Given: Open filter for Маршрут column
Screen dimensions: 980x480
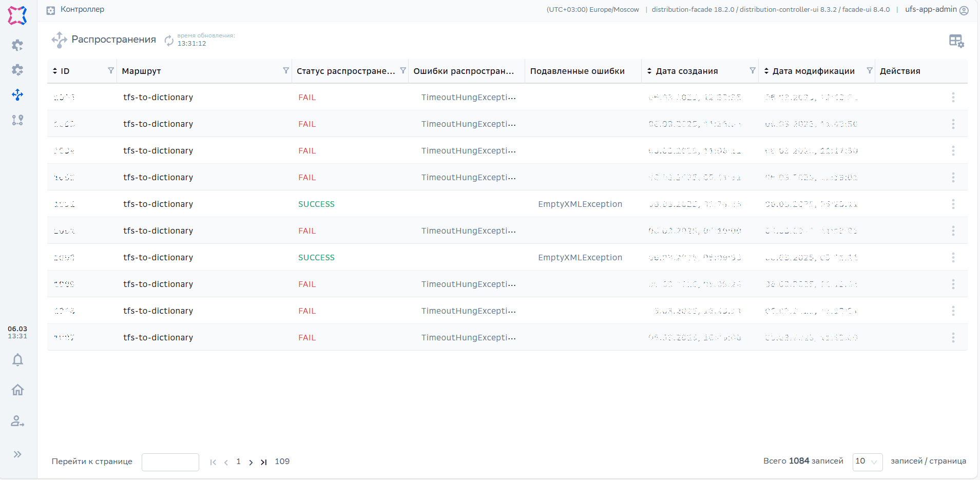Looking at the screenshot, I should click(x=286, y=71).
